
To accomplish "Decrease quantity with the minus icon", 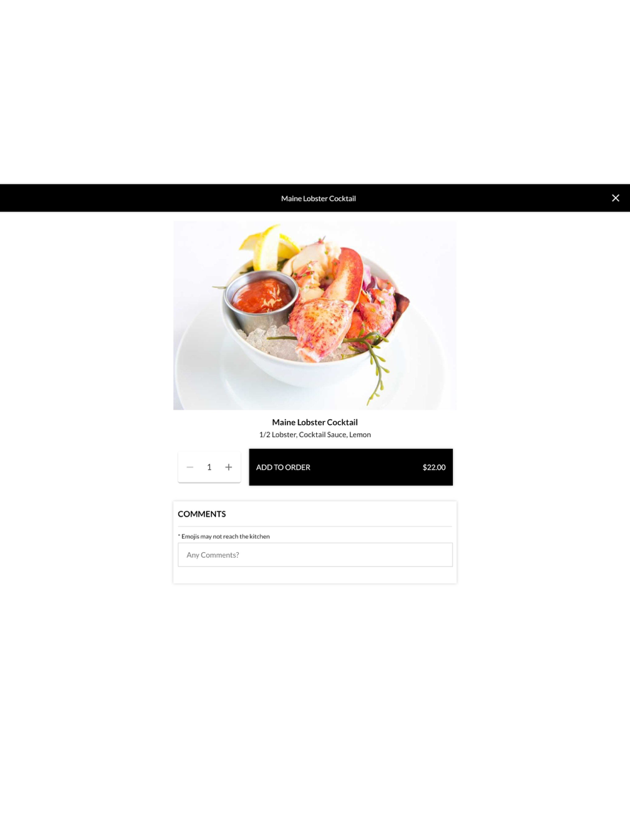I will tap(190, 467).
